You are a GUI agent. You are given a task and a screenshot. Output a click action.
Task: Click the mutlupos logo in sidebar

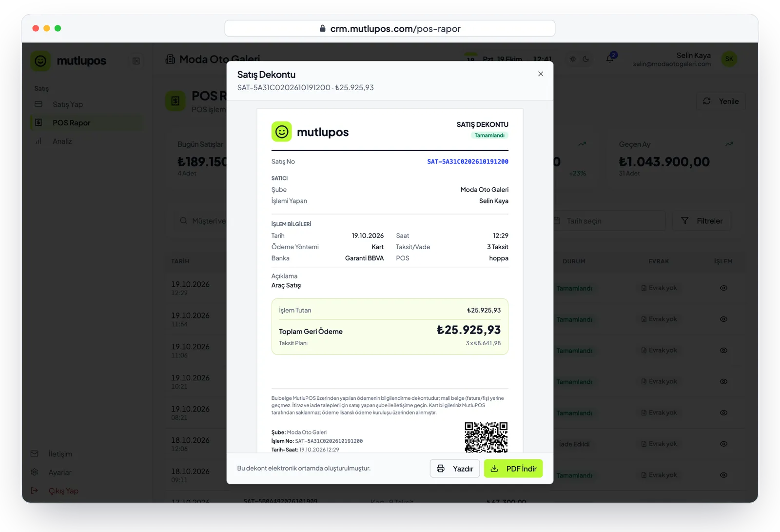(69, 61)
